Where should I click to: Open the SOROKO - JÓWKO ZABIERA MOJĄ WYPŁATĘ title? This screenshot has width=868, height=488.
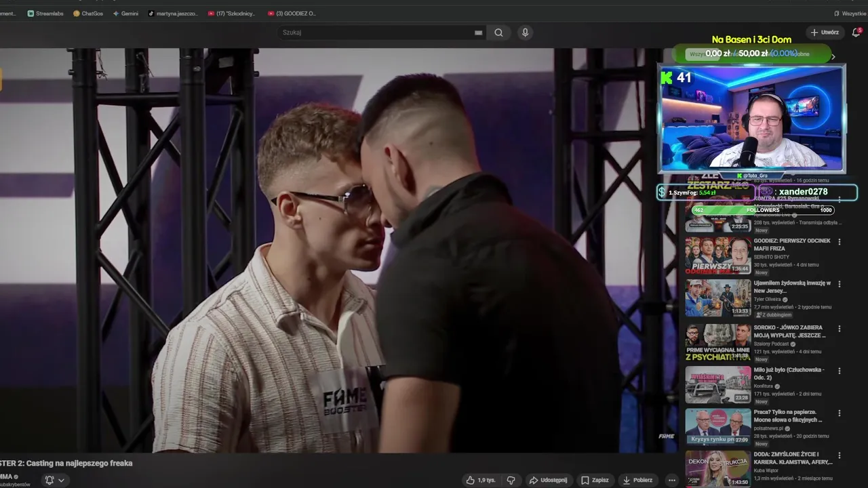click(x=790, y=331)
